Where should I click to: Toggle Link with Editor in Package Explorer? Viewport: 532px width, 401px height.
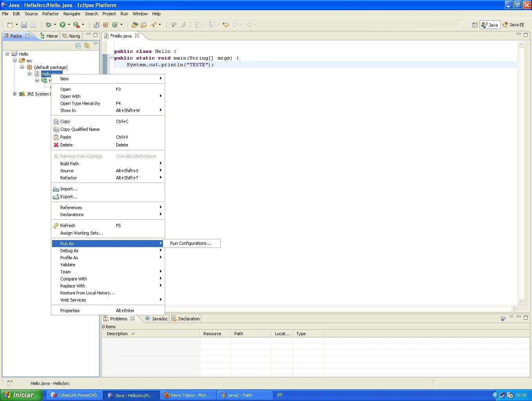(87, 46)
